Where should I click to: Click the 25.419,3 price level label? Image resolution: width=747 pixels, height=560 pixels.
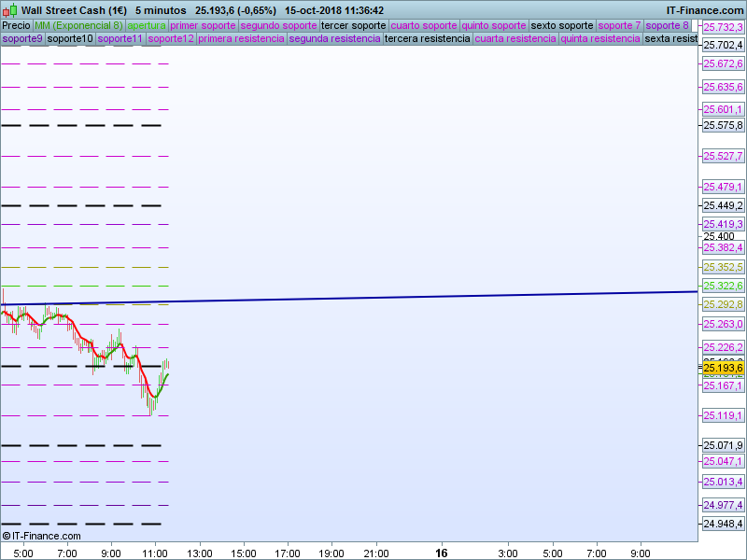point(723,224)
